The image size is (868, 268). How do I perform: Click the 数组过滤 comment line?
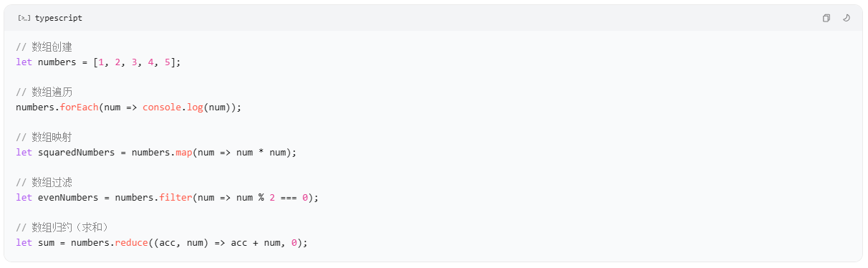(x=44, y=182)
